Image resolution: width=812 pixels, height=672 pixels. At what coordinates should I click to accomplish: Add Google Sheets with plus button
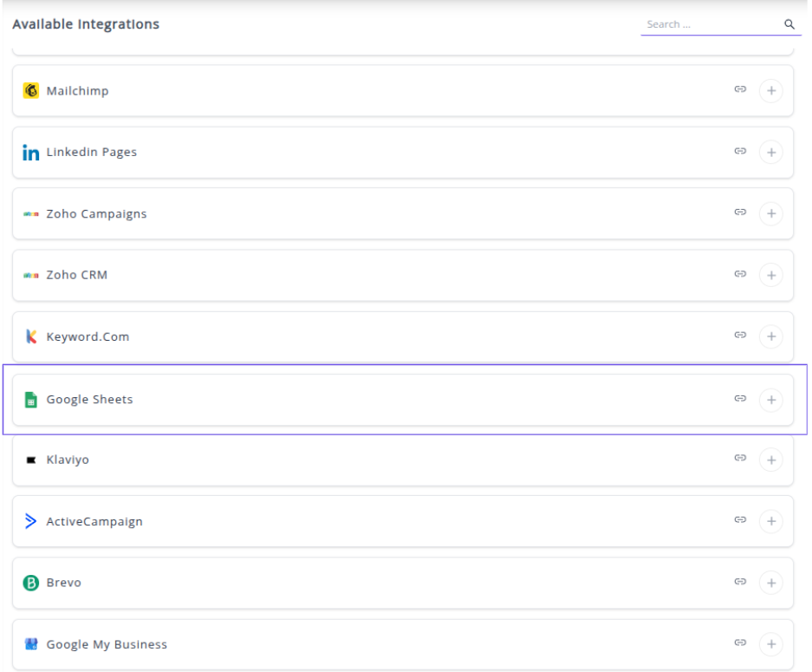coord(770,400)
